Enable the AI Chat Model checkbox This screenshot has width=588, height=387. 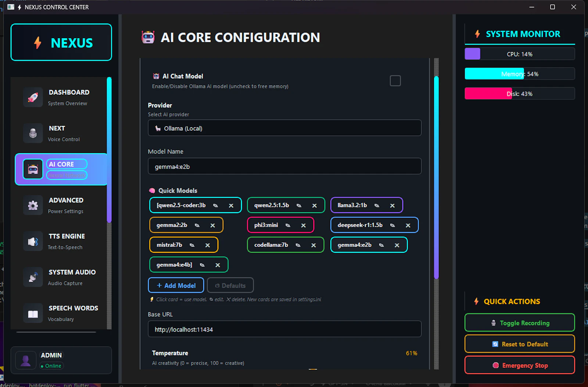[395, 81]
